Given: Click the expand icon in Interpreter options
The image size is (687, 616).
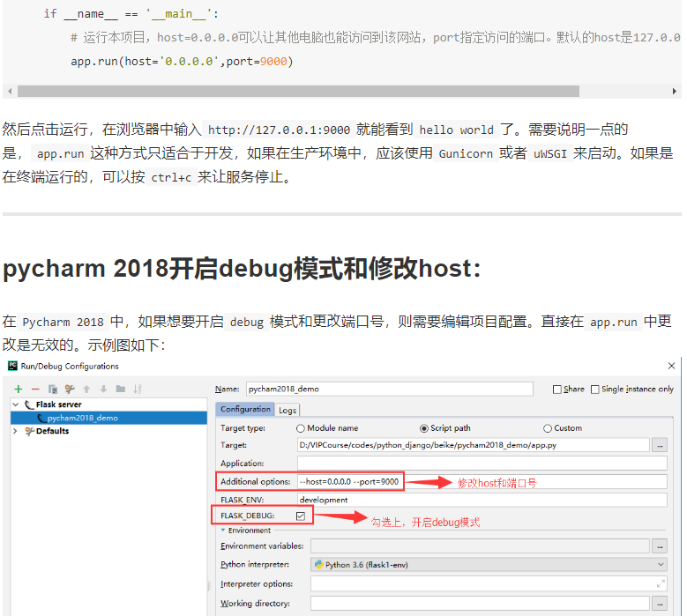Looking at the screenshot, I should pyautogui.click(x=661, y=583).
